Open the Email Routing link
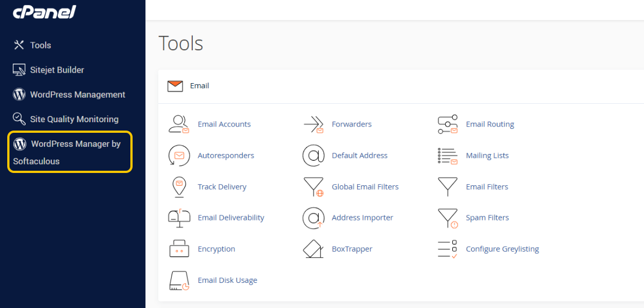644x308 pixels. [490, 124]
